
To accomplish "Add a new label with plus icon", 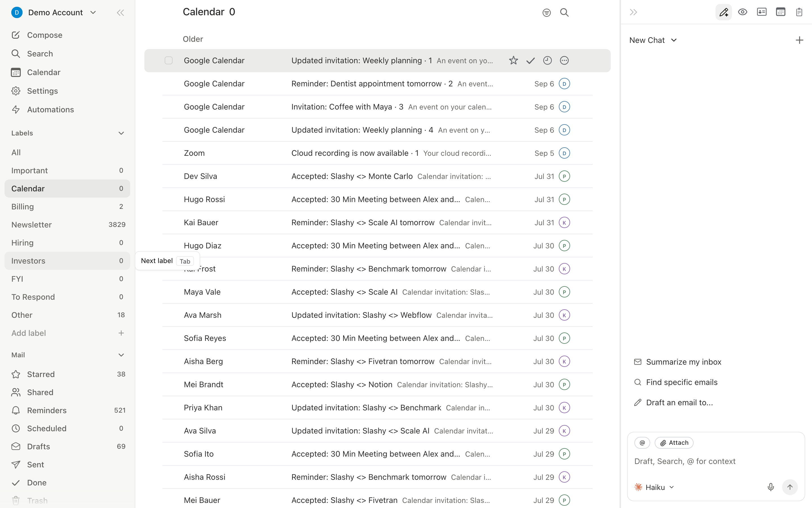I will (121, 333).
